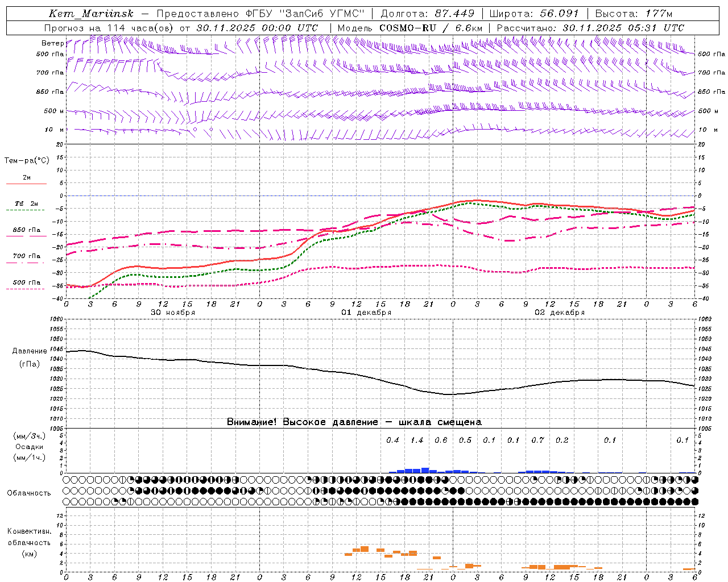Click the '(км)' convective height unit label
Image resolution: width=728 pixels, height=582 pixels.
pos(30,554)
